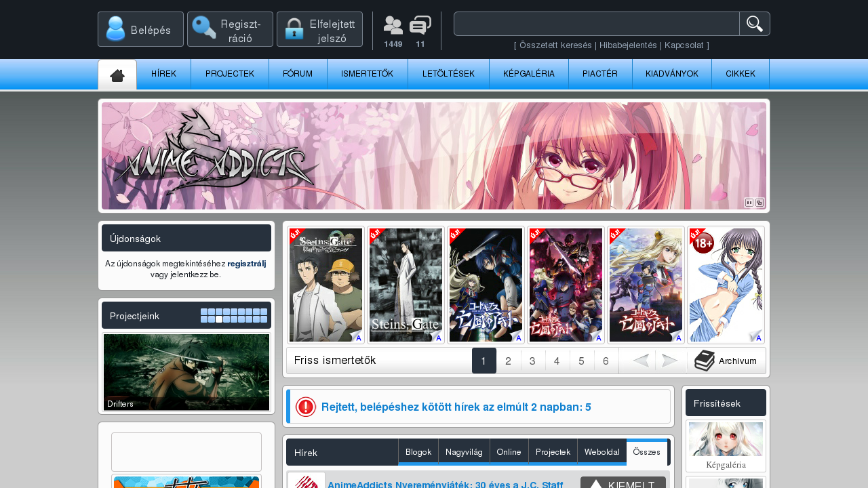Focus the site search field

tap(597, 24)
